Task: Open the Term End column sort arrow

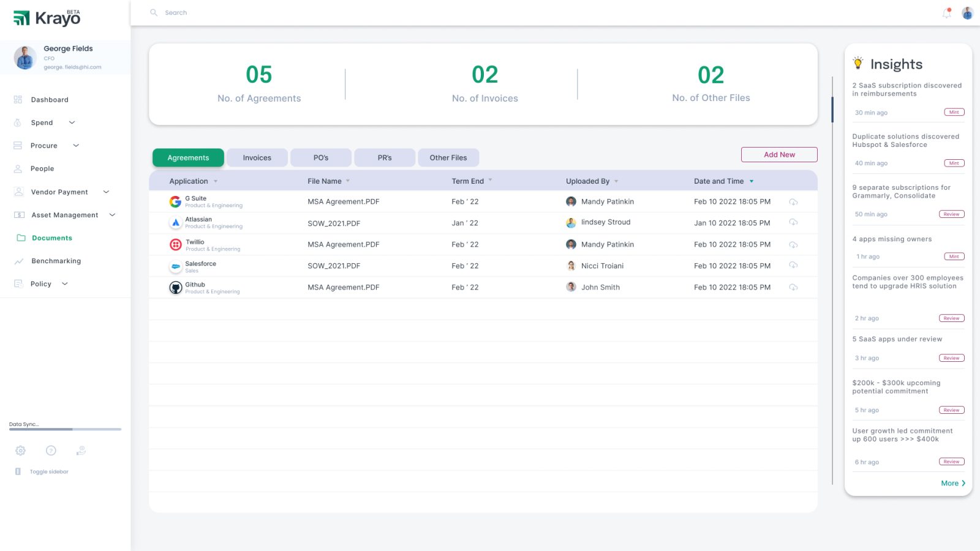Action: point(490,180)
